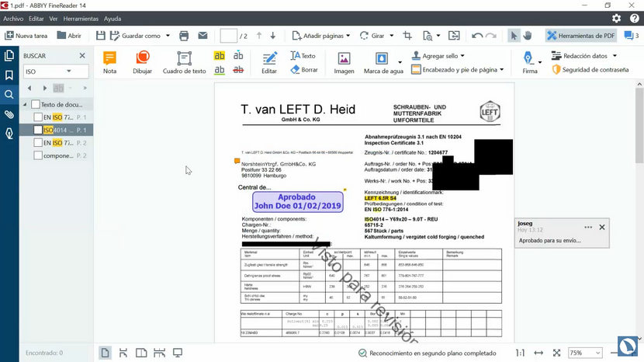
Task: Select the Nota tool
Action: [x=109, y=62]
